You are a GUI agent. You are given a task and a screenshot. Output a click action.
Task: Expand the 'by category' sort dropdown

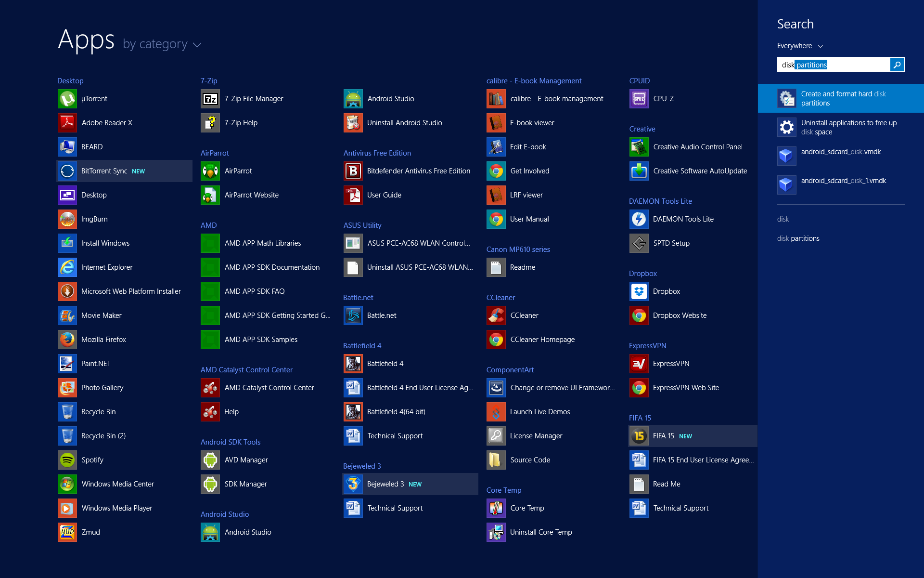tap(162, 44)
